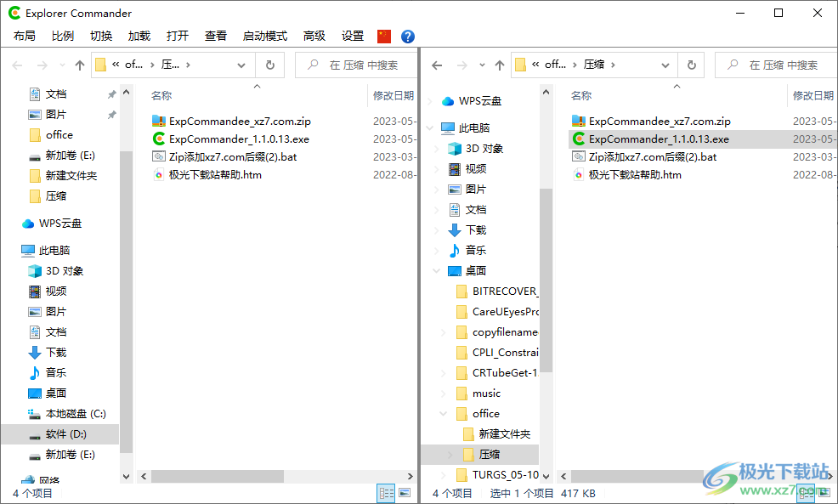
Task: Open right pane recent locations dropdown
Action: point(482,65)
